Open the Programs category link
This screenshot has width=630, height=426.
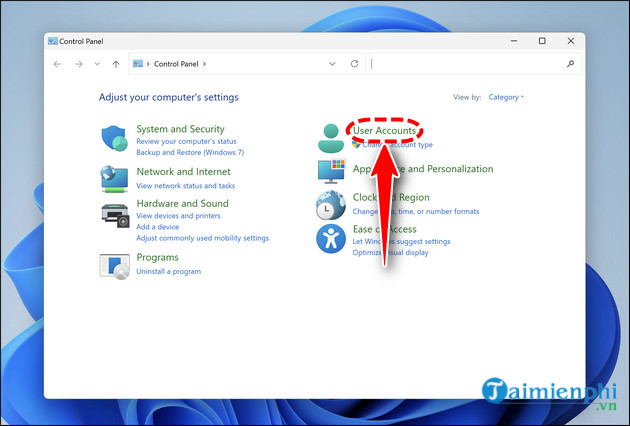tap(157, 257)
